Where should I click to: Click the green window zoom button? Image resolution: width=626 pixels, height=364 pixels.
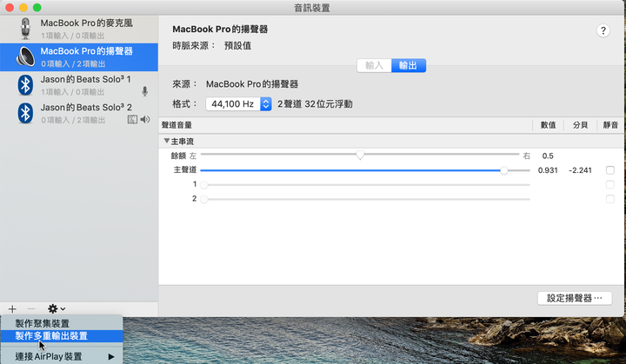tap(37, 8)
